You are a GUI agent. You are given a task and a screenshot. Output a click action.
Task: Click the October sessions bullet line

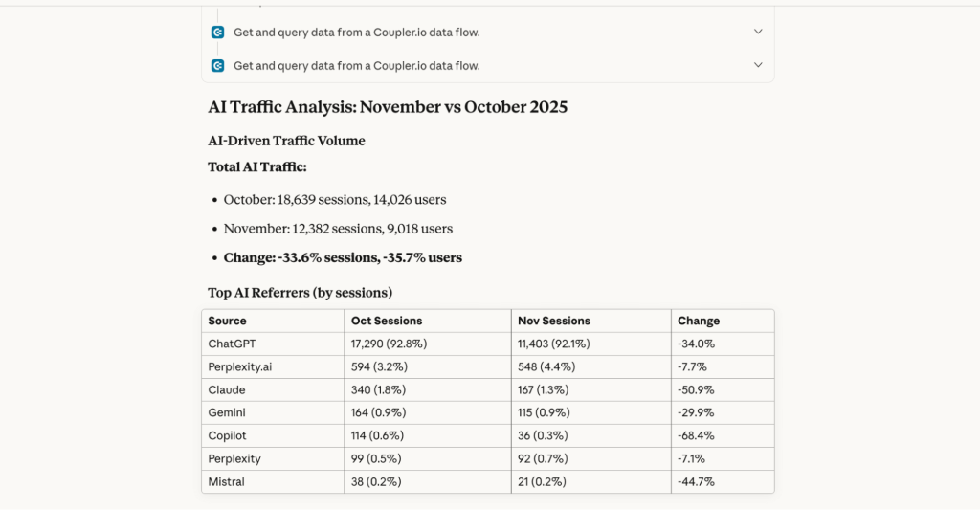pos(335,200)
